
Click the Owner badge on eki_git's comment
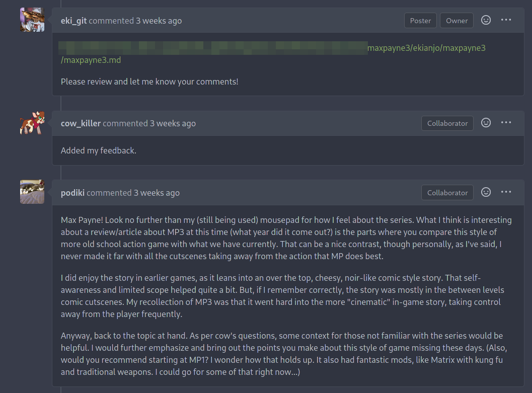click(457, 21)
